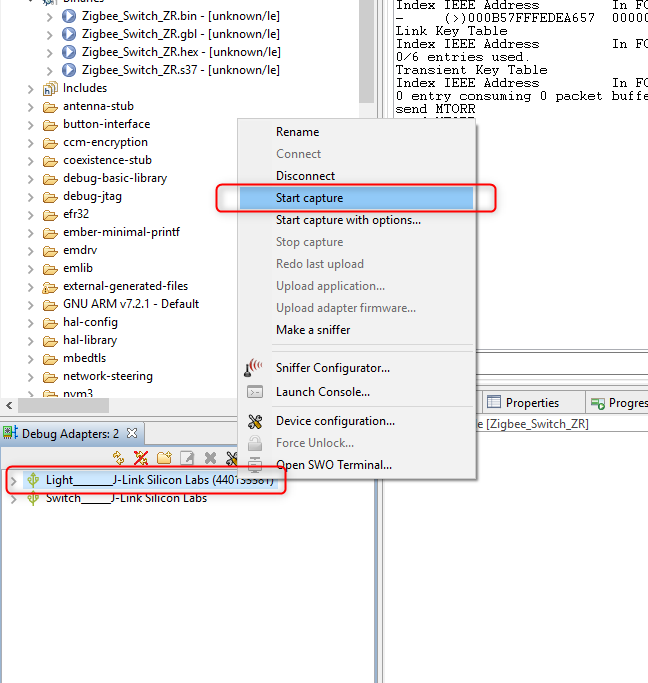Expand the hal-config folder
The width and height of the screenshot is (648, 683).
30,323
